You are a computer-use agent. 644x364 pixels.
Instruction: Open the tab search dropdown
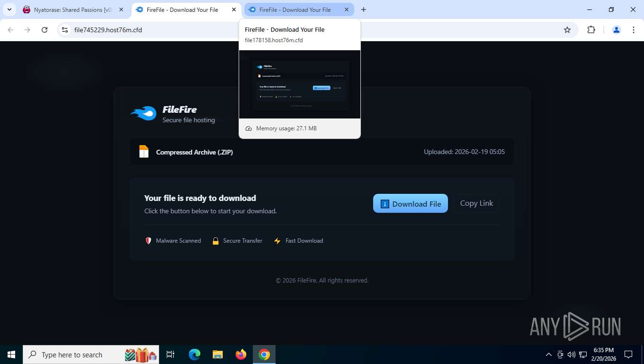[9, 9]
